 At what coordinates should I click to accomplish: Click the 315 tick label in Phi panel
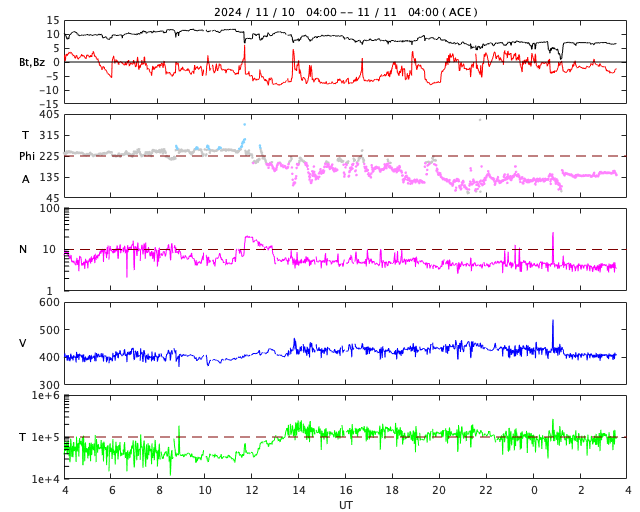pos(49,135)
